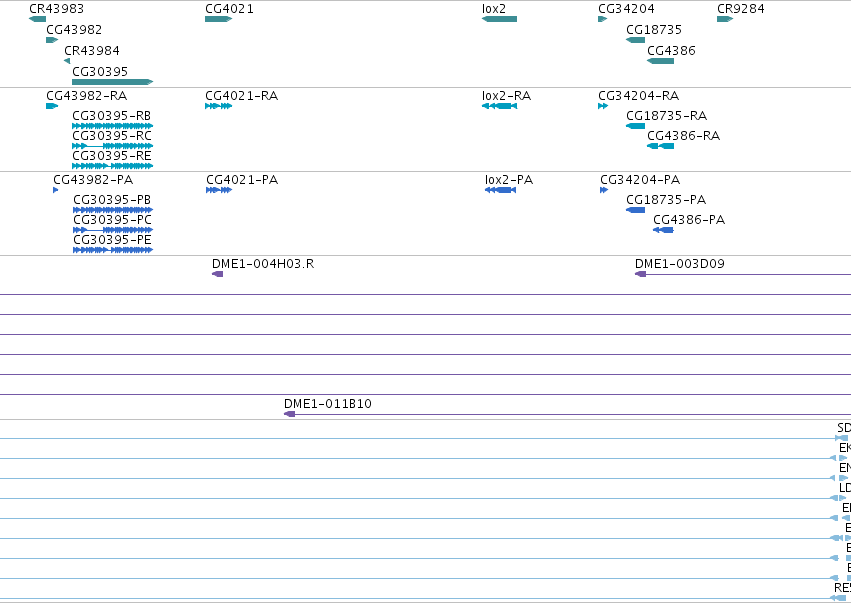851x603 pixels.
Task: Click the CG34204-RA transcript arrow
Action: (x=603, y=106)
